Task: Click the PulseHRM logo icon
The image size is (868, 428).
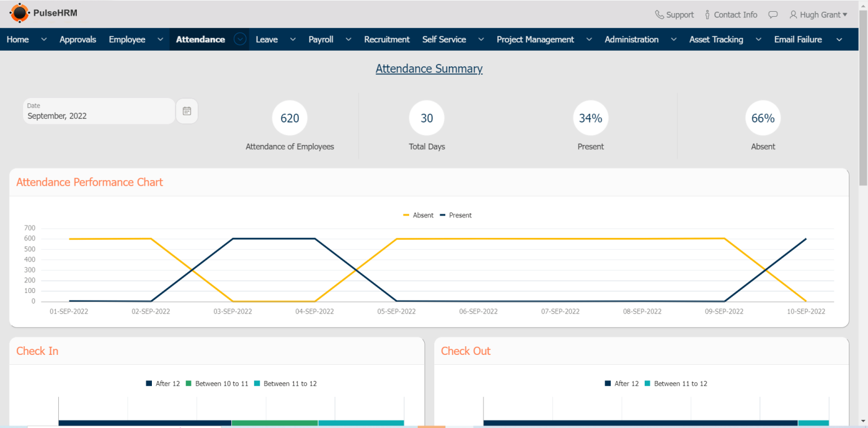Action: tap(19, 13)
